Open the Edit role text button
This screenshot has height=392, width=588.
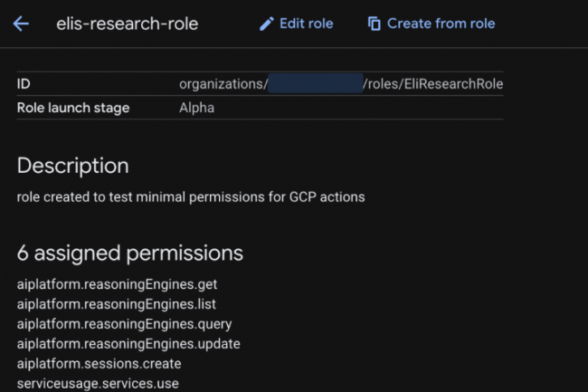(x=306, y=24)
